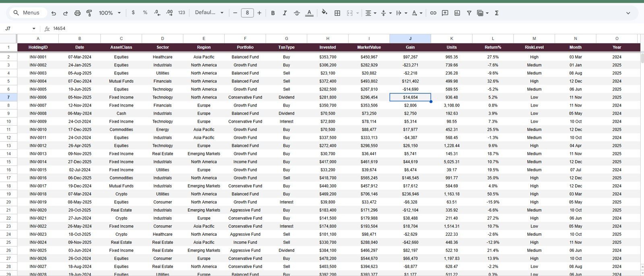Select the Gain cell $236,946

(x=410, y=194)
